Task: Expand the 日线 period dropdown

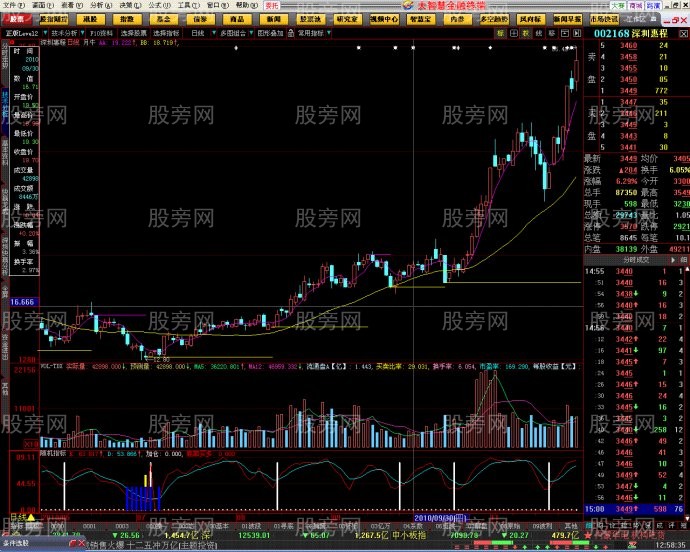Action: point(214,33)
